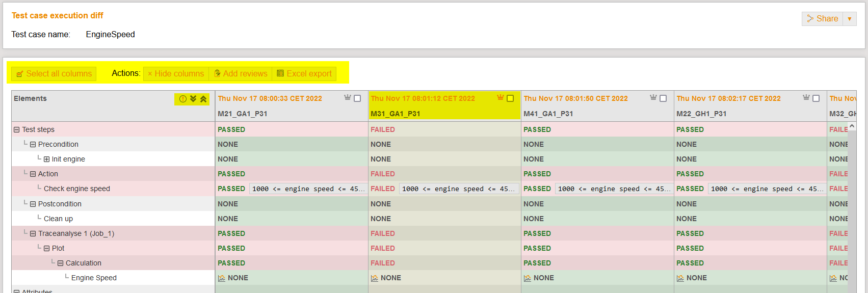Click the EngineSpeed test case name

111,35
